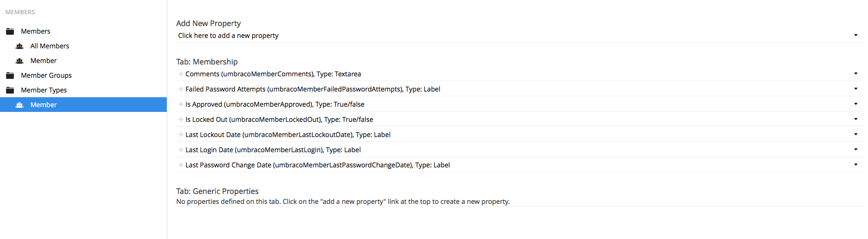Expand the Comments property arrow
This screenshot has width=868, height=239.
click(x=856, y=74)
